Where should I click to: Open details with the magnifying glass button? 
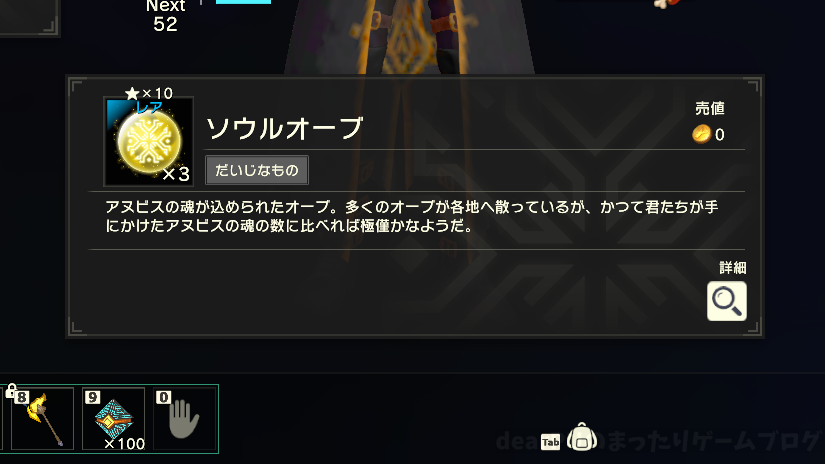[x=727, y=301]
